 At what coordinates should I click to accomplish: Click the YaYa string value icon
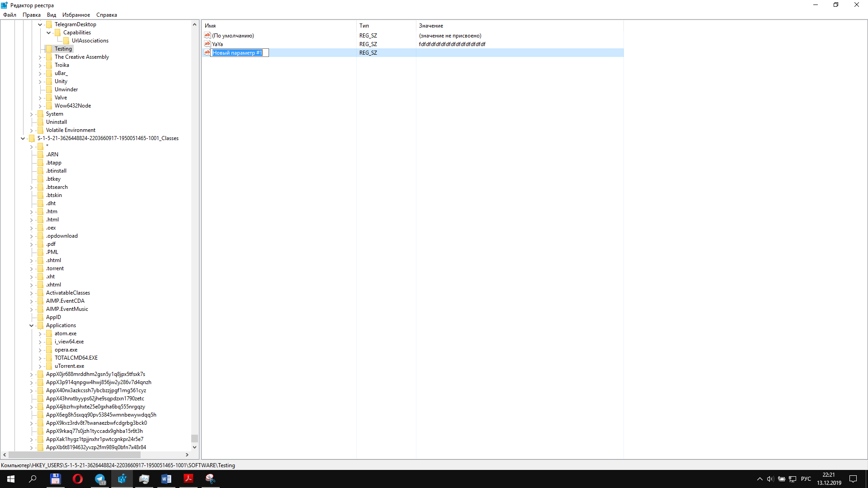208,44
